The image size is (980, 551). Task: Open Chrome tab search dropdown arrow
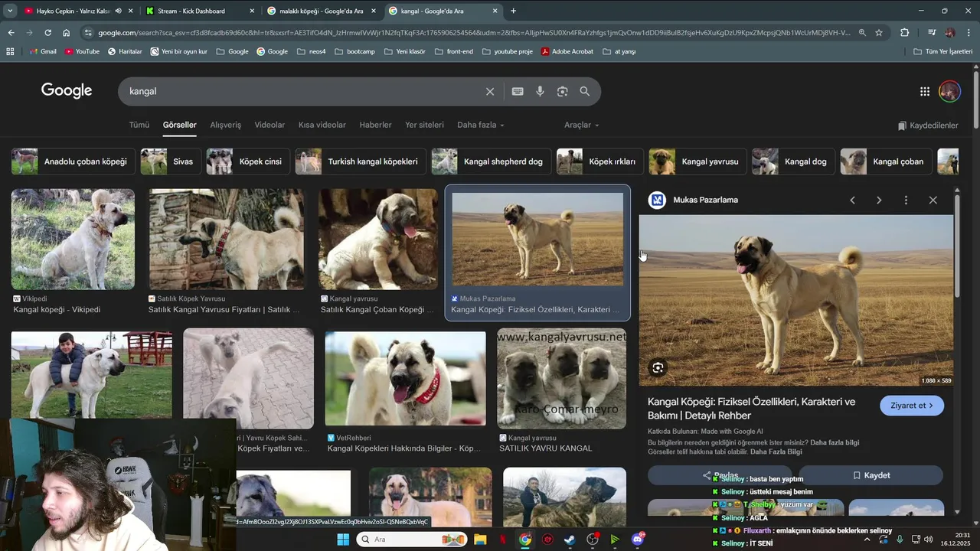(9, 11)
